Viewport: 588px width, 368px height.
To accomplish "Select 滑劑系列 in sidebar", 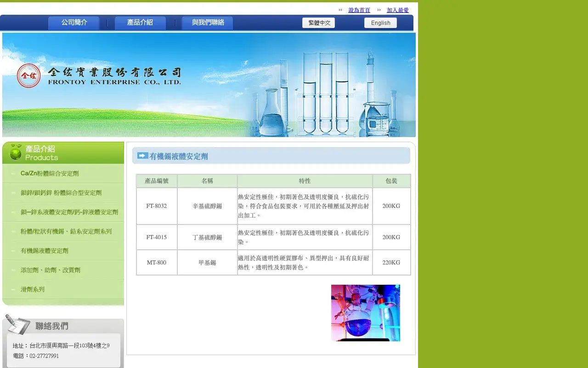I will [x=33, y=289].
